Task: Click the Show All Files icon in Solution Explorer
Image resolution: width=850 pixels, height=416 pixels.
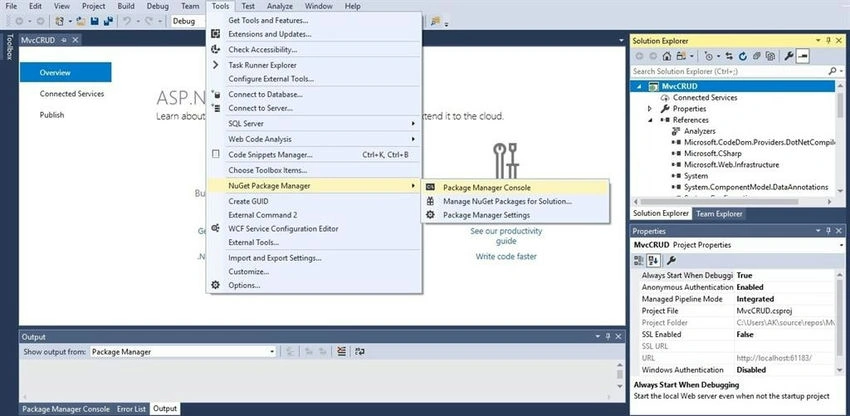Action: coord(770,56)
